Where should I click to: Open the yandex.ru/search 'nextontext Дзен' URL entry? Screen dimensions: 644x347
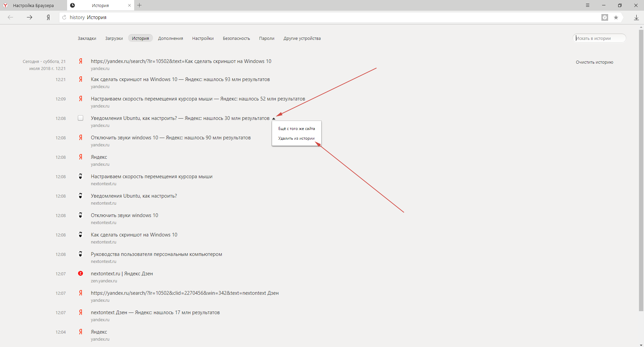pos(185,293)
